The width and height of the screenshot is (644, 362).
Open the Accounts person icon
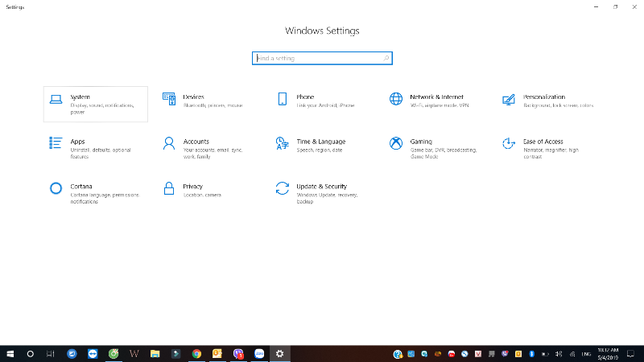pyautogui.click(x=169, y=143)
